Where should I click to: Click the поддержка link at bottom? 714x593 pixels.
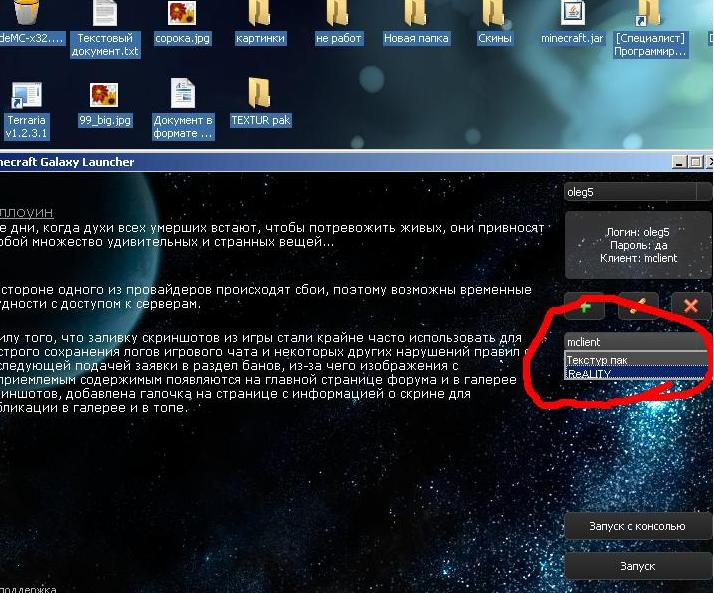[x=28, y=589]
